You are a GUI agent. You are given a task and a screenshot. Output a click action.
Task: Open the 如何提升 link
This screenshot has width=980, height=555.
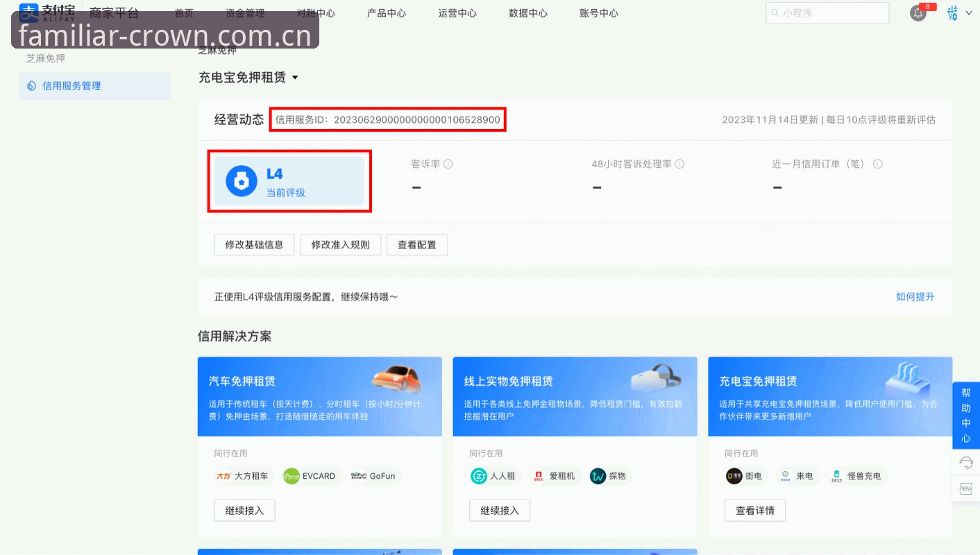915,297
